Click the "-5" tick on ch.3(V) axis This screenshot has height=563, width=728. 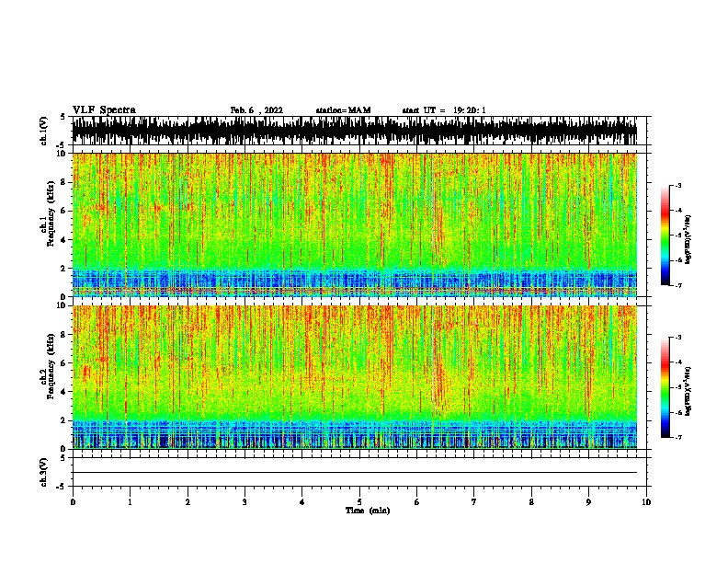coord(62,487)
